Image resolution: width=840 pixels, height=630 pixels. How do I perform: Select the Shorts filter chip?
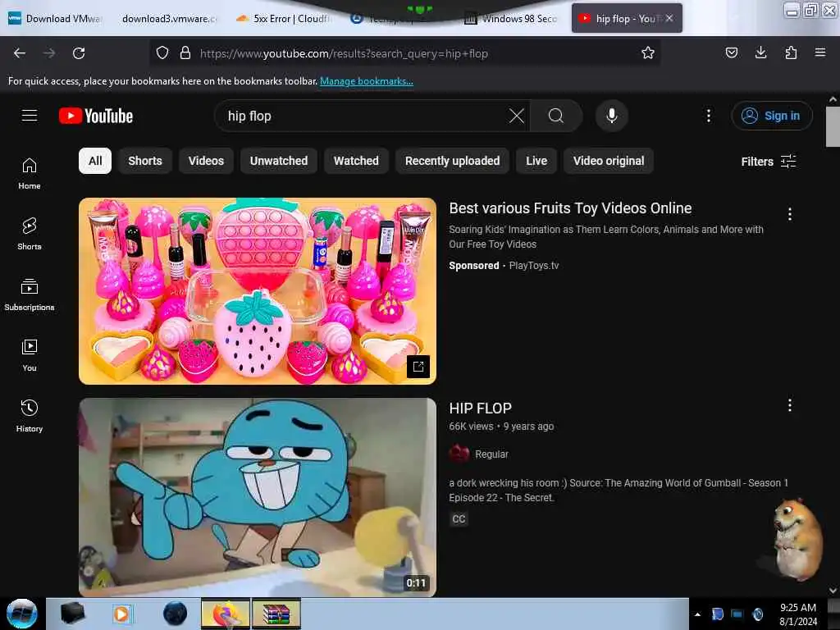click(145, 161)
